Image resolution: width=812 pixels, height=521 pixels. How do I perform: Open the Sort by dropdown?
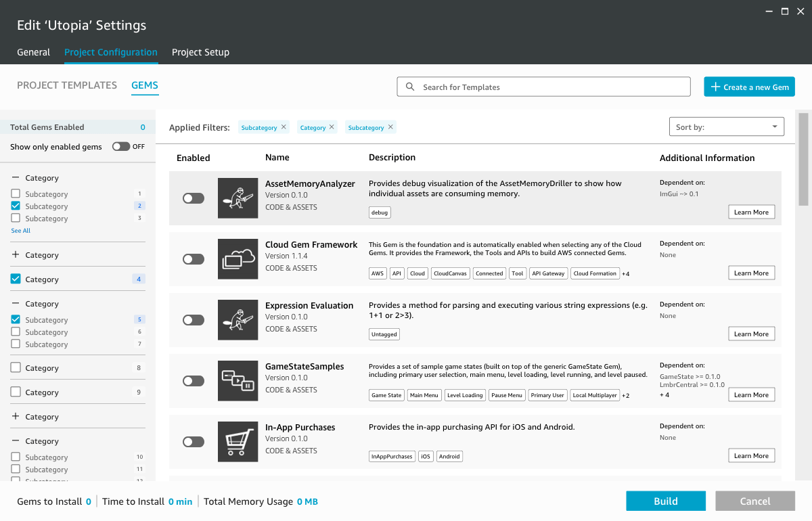click(725, 127)
